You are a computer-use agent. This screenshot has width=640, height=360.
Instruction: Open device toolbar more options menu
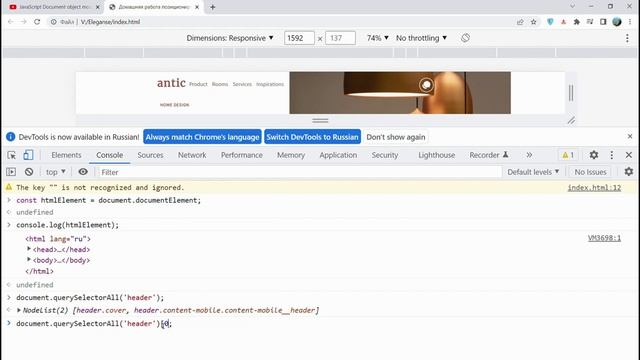pyautogui.click(x=627, y=38)
